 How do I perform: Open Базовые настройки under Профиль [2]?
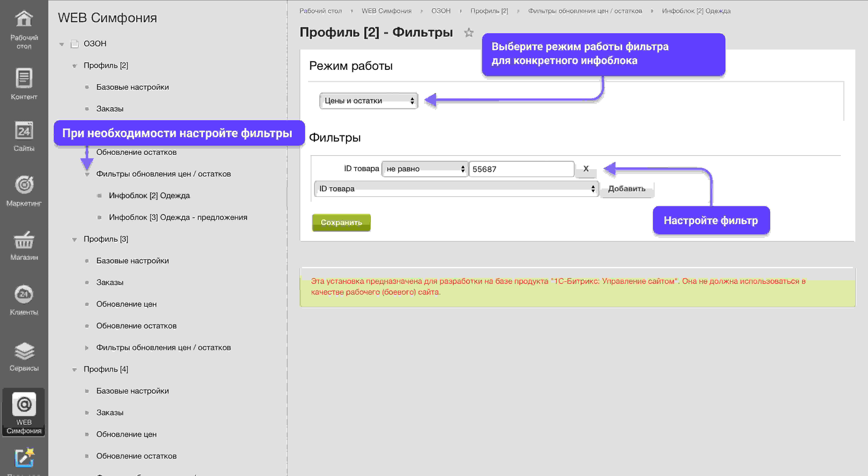pos(132,87)
